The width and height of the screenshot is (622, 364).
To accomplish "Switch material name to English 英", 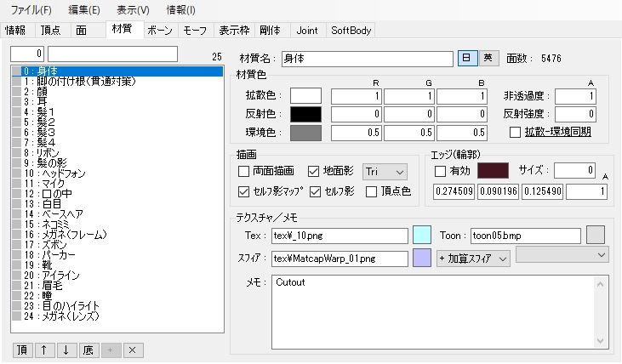I will [x=488, y=59].
